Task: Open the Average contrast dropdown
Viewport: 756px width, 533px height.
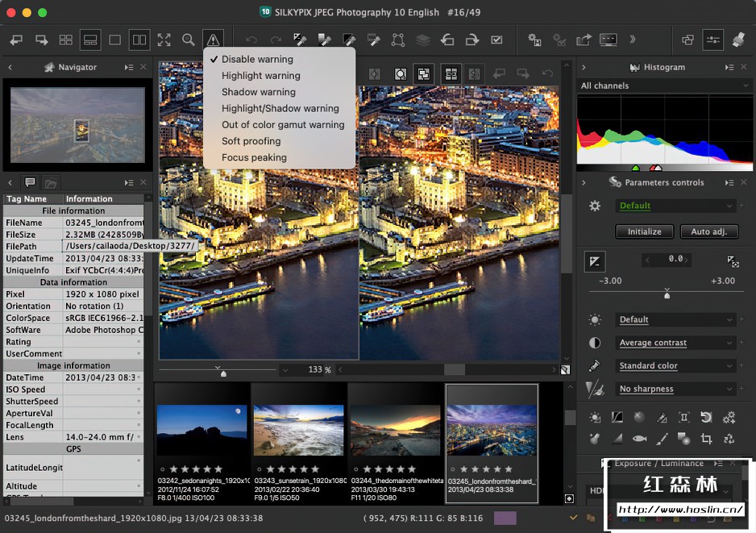Action: coord(675,343)
